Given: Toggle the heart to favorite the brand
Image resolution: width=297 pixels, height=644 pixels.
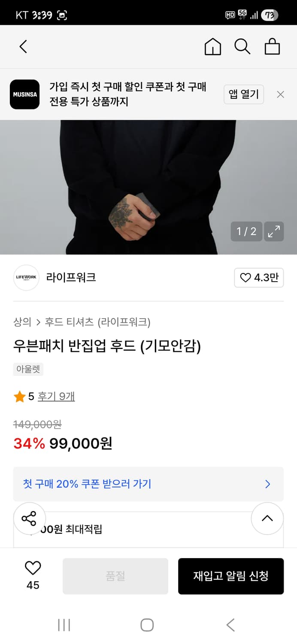Looking at the screenshot, I should tap(259, 278).
